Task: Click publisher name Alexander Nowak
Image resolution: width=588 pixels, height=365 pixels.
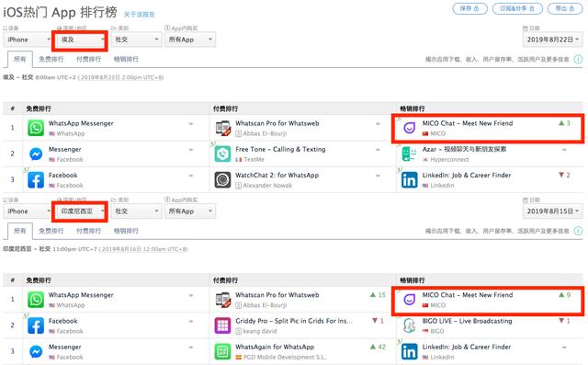Action: [x=267, y=186]
